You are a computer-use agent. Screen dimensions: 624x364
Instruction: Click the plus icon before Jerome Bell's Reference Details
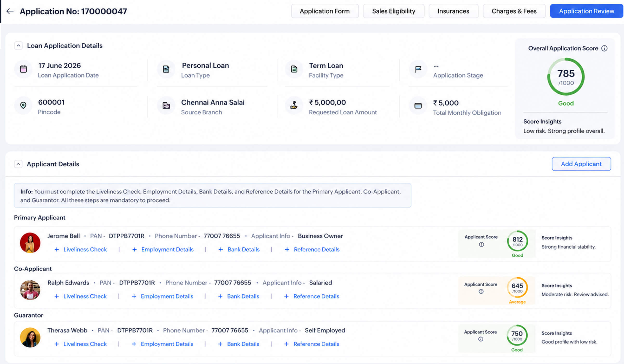point(287,250)
